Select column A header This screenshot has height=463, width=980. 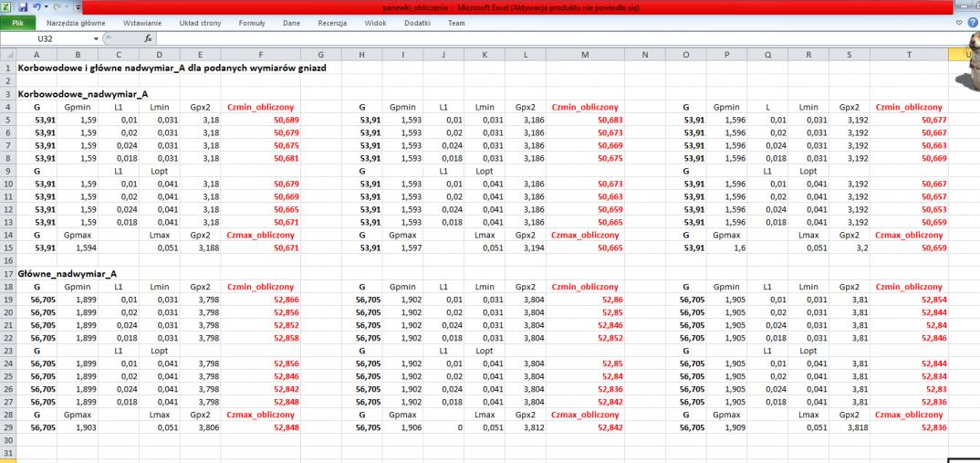tap(36, 55)
